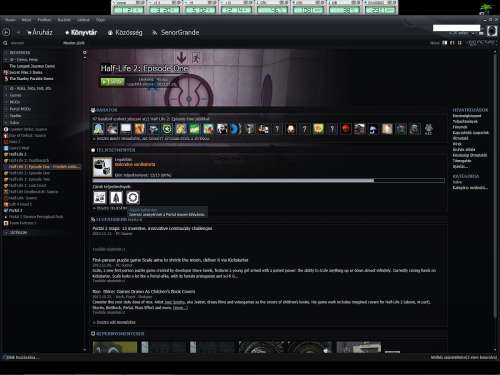Open the red friend avatar
The width and height of the screenshot is (500, 375).
click(346, 129)
